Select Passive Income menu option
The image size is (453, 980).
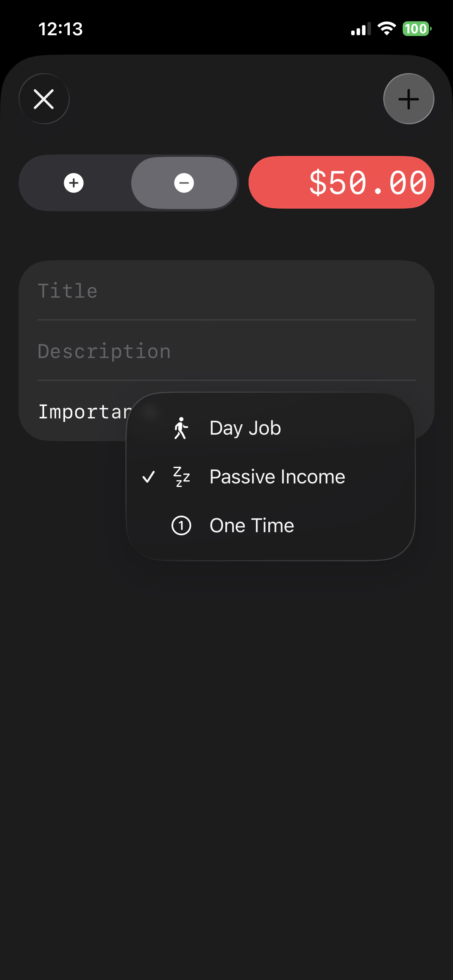click(277, 476)
